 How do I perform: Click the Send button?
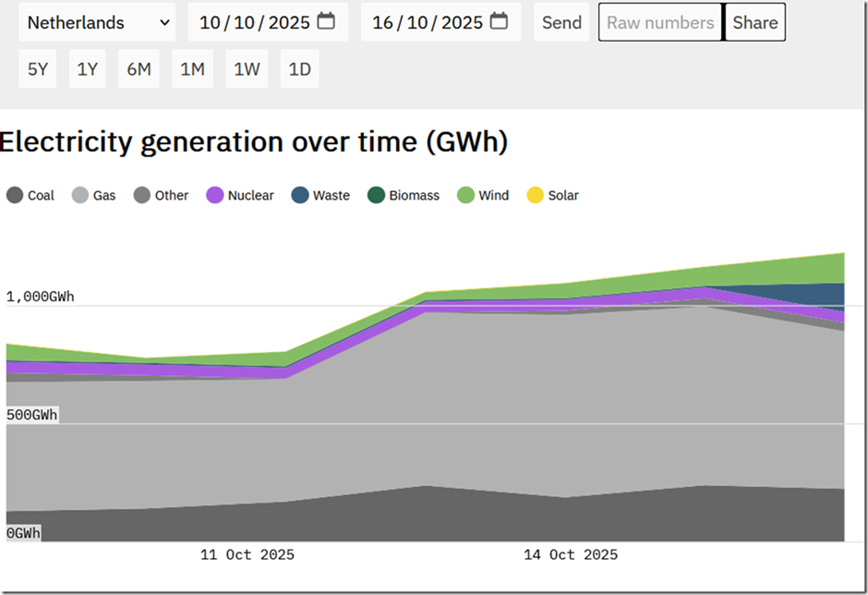561,22
